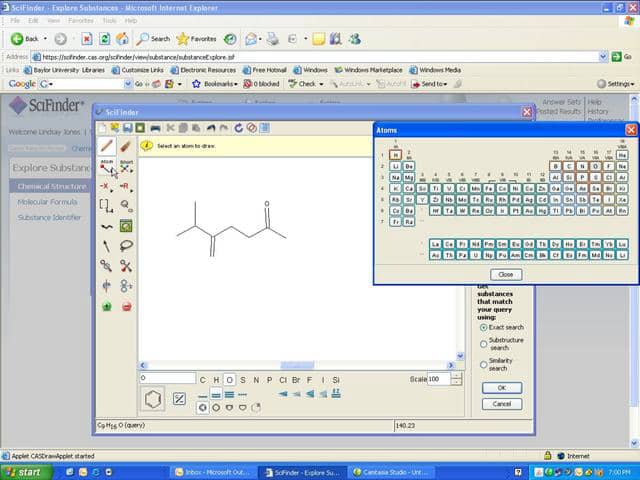Select Substance Identifier in SciFinder sidebar

(49, 218)
